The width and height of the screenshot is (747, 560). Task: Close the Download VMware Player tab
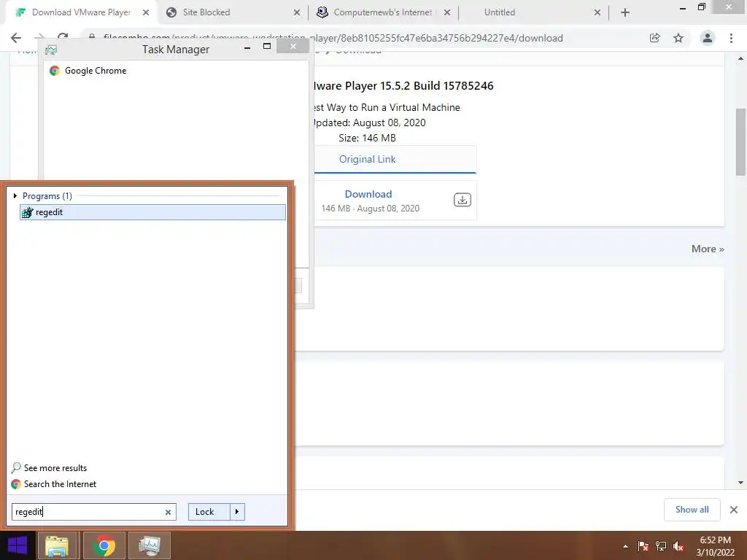click(x=146, y=12)
